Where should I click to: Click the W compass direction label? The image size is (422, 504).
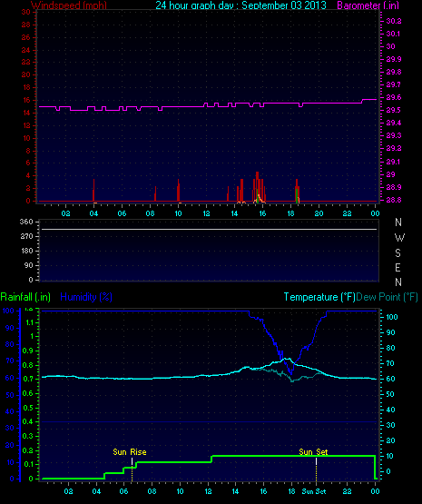(399, 238)
